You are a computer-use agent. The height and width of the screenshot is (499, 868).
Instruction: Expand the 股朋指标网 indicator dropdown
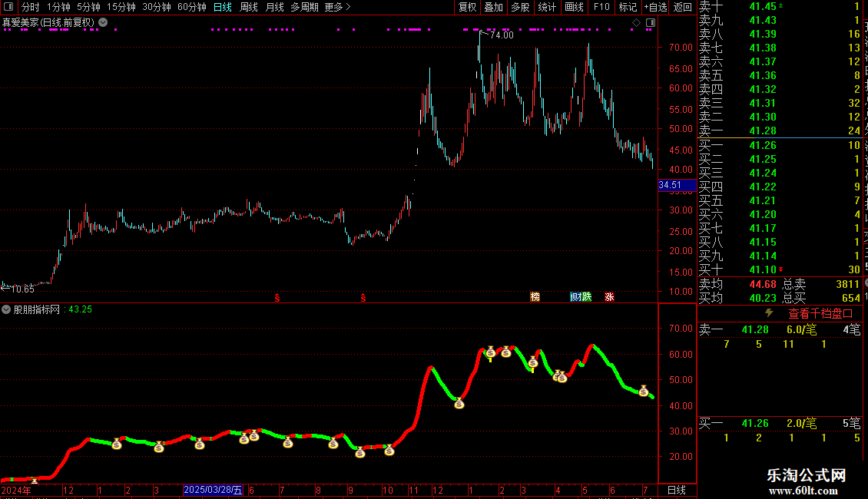click(x=6, y=310)
